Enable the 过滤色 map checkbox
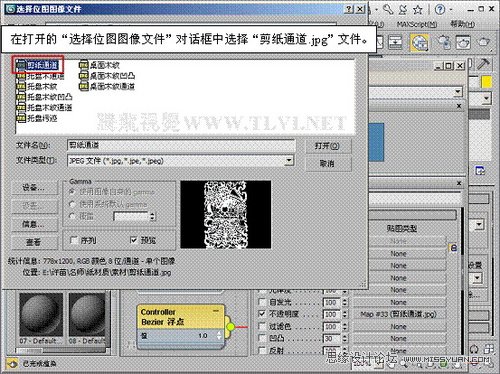Viewport: 500px width, 374px height. tap(262, 326)
